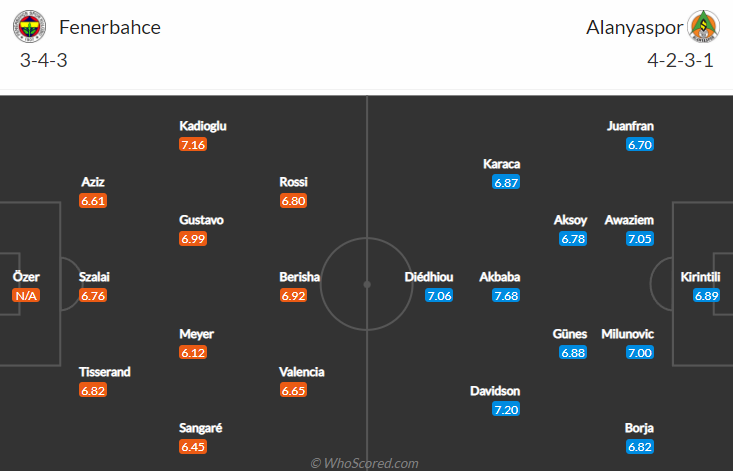The height and width of the screenshot is (471, 733).
Task: Click the Fenerbahce club crest icon
Action: [29, 27]
